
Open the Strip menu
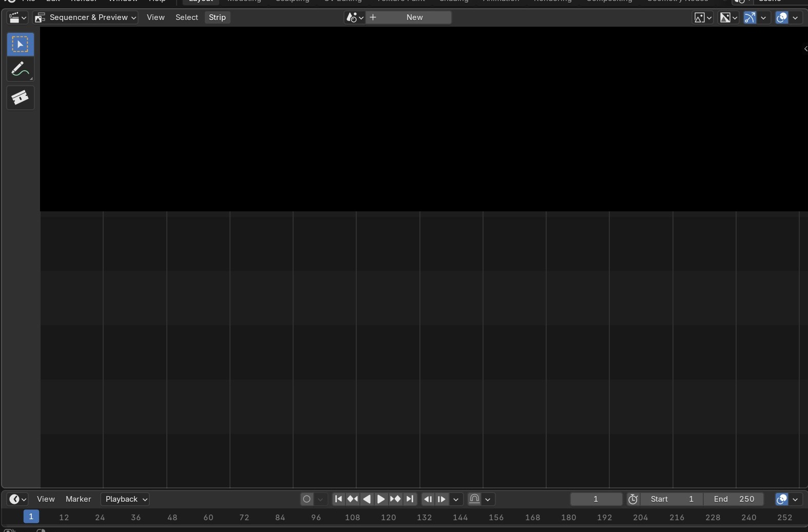pyautogui.click(x=217, y=17)
